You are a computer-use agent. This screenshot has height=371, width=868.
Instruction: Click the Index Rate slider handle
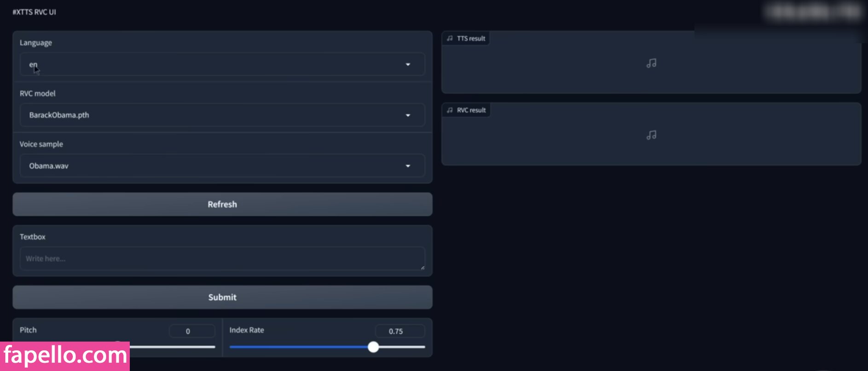[373, 347]
